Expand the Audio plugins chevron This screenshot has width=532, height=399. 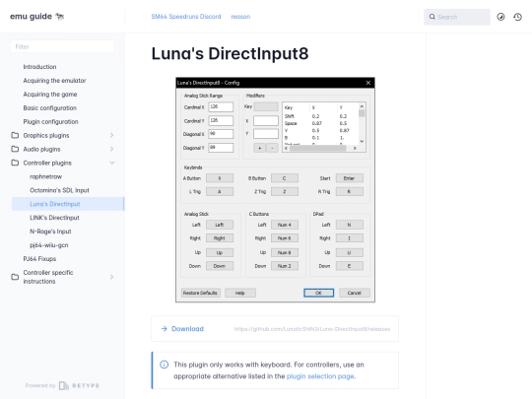(111, 149)
